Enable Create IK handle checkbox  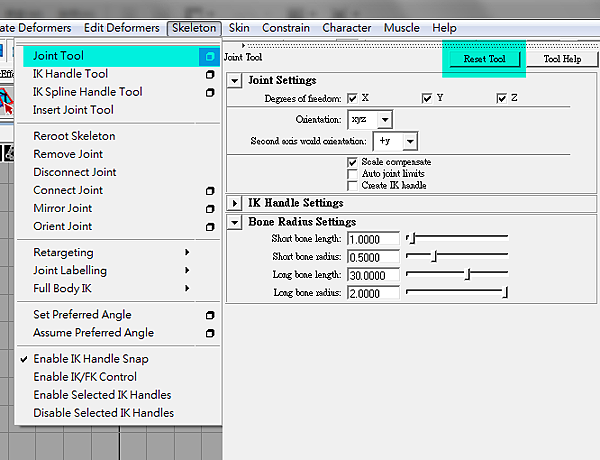(x=352, y=186)
